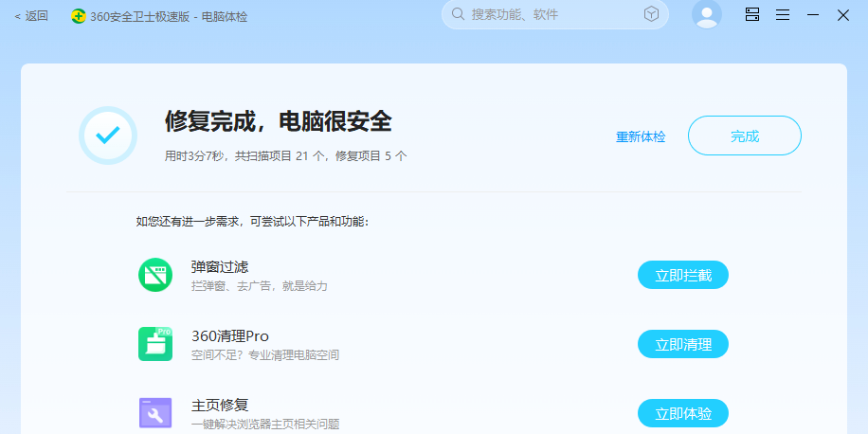Click the blue checkmark status icon

[108, 136]
